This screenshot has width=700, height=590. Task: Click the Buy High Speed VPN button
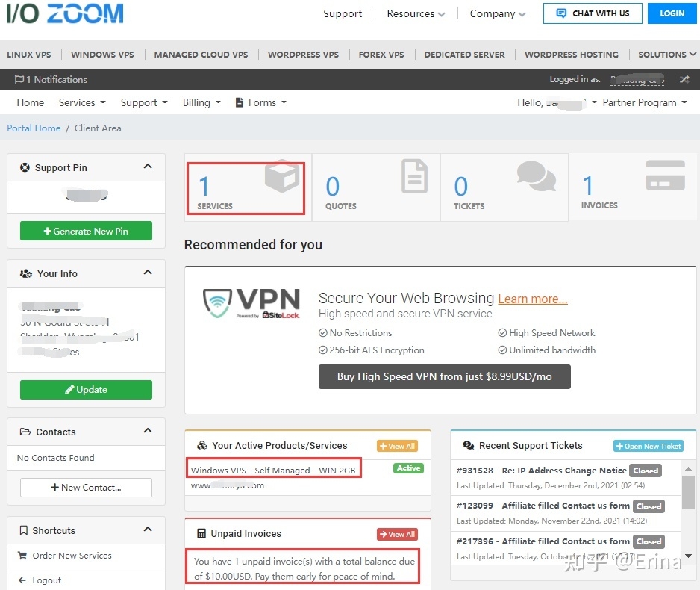point(444,376)
